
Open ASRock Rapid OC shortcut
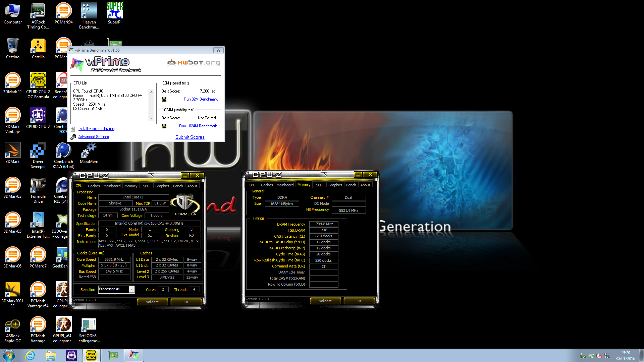click(13, 330)
